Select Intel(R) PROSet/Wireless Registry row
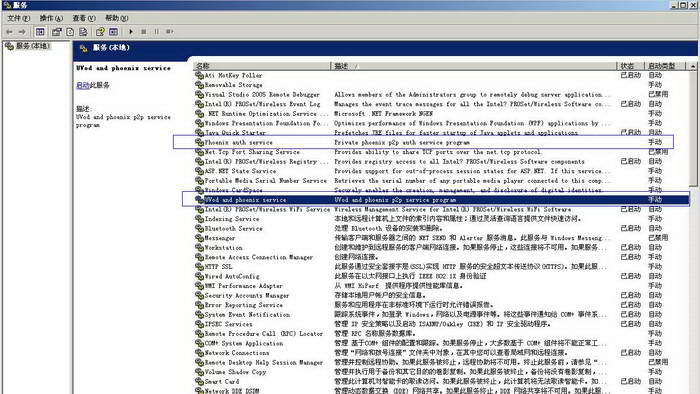Image resolution: width=700 pixels, height=394 pixels. tap(442, 162)
